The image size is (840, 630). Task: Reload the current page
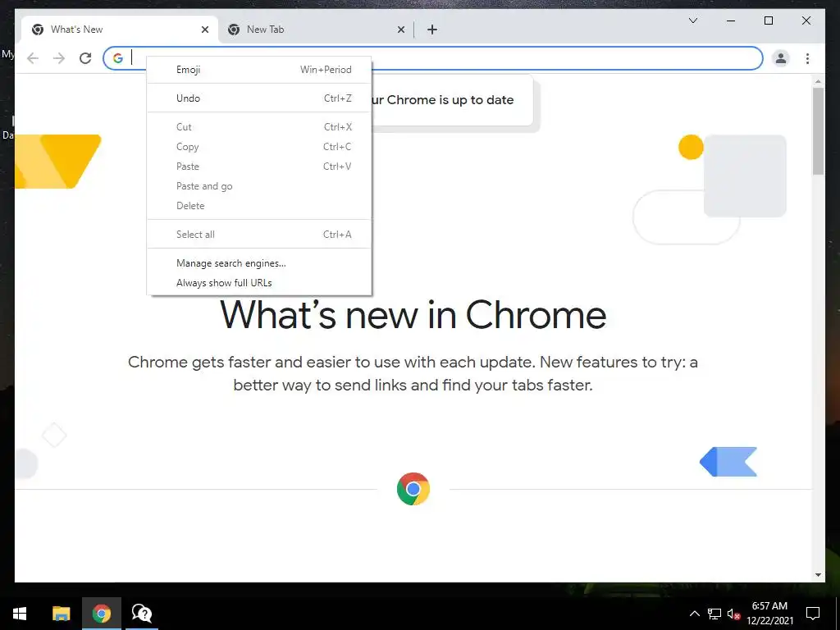coord(85,58)
